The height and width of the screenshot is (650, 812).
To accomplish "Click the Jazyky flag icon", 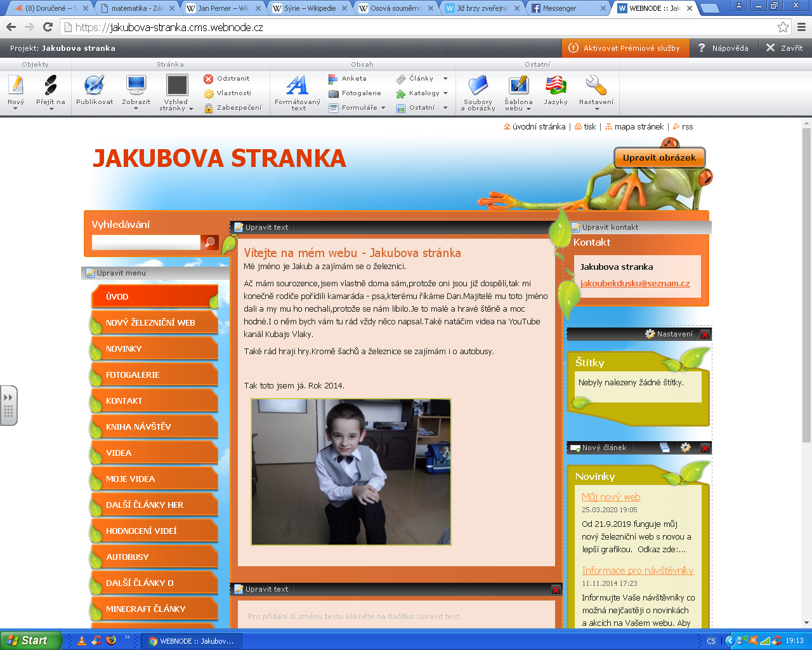I will point(555,84).
